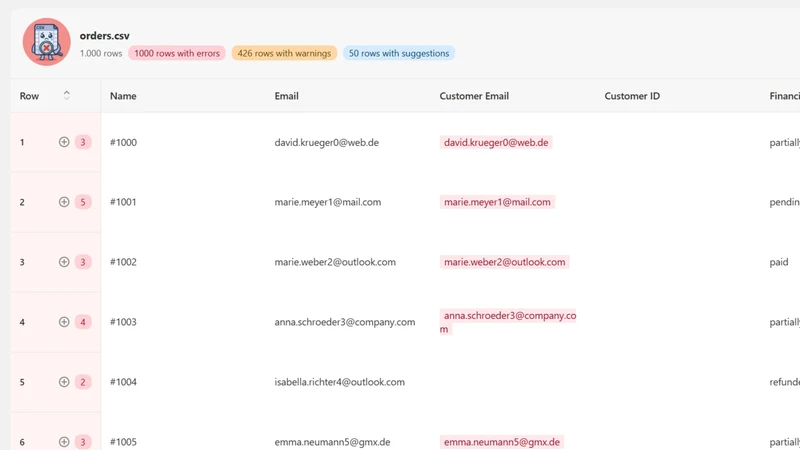The height and width of the screenshot is (450, 800).
Task: Click the Email column header
Action: click(286, 96)
